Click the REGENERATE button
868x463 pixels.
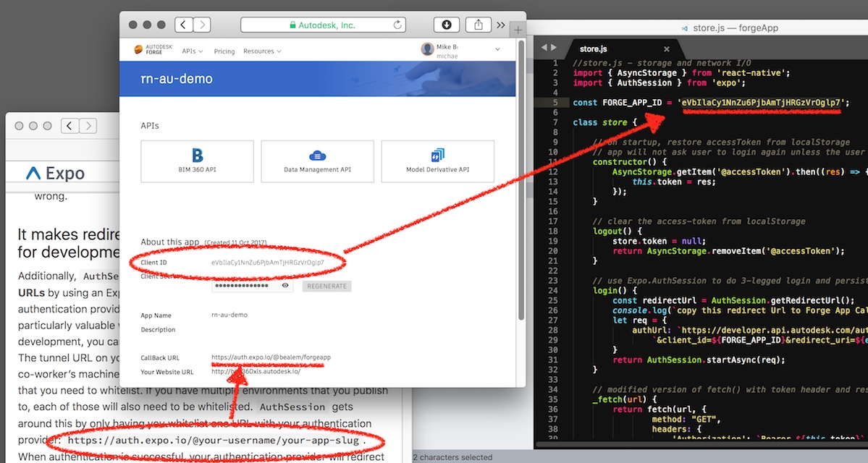tap(326, 286)
